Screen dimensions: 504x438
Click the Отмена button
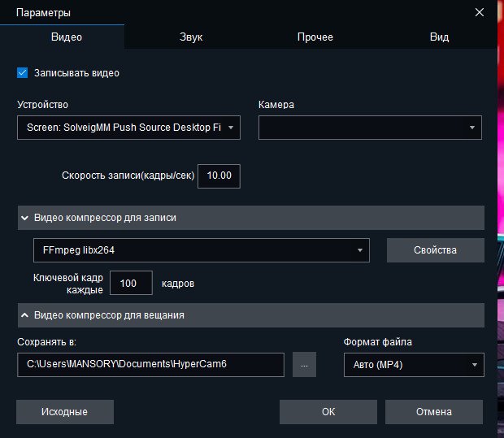point(434,412)
